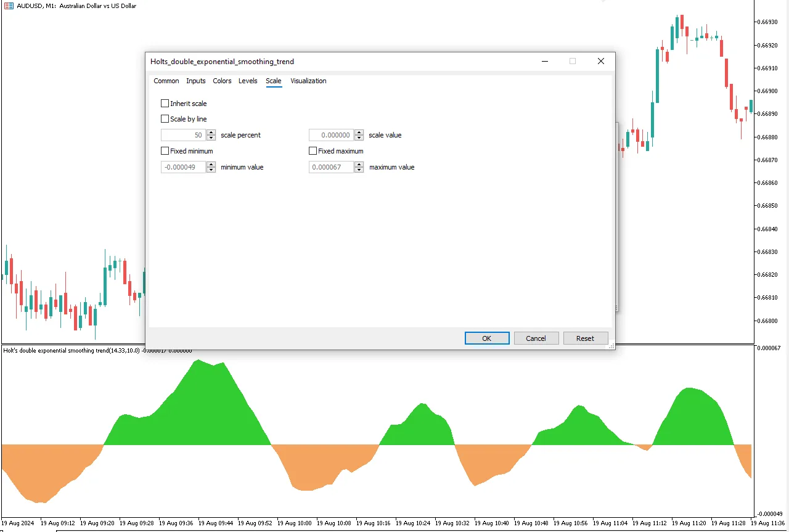
Task: Enable the Inherit scale checkbox
Action: (165, 104)
